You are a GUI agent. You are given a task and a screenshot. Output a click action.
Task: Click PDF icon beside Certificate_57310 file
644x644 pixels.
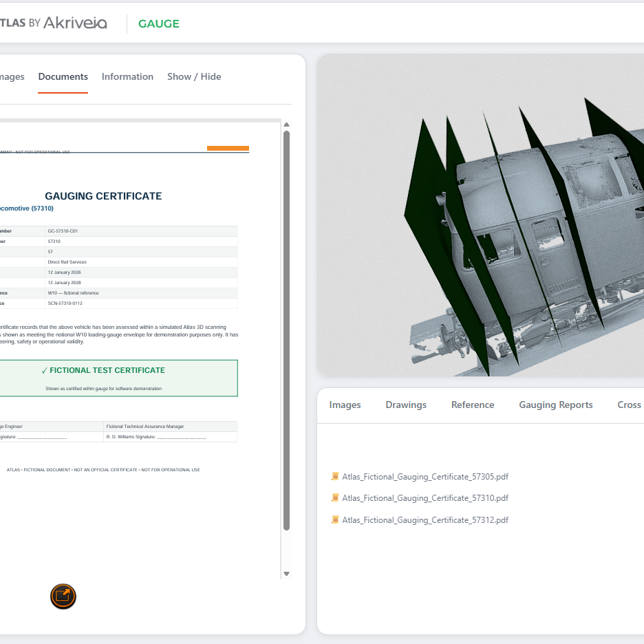[335, 497]
